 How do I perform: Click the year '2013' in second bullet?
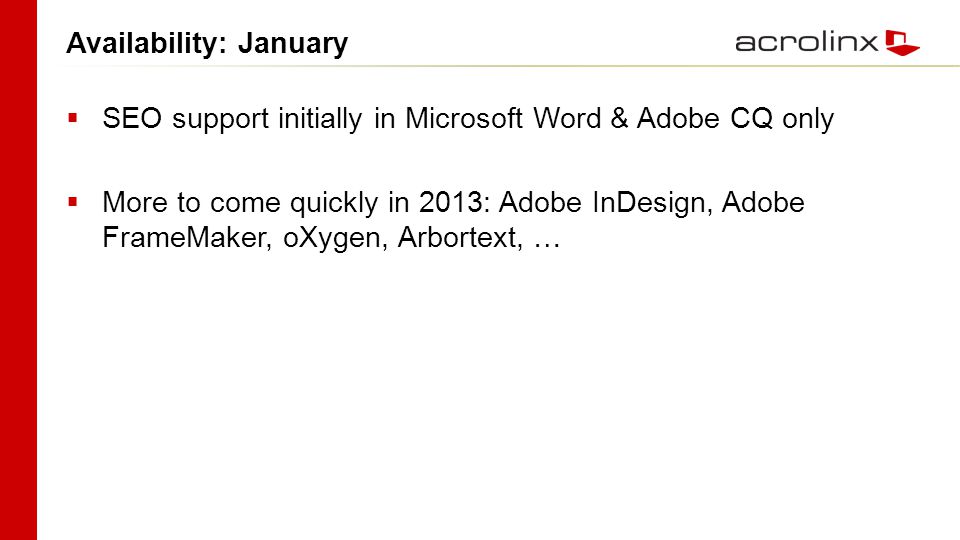(451, 203)
